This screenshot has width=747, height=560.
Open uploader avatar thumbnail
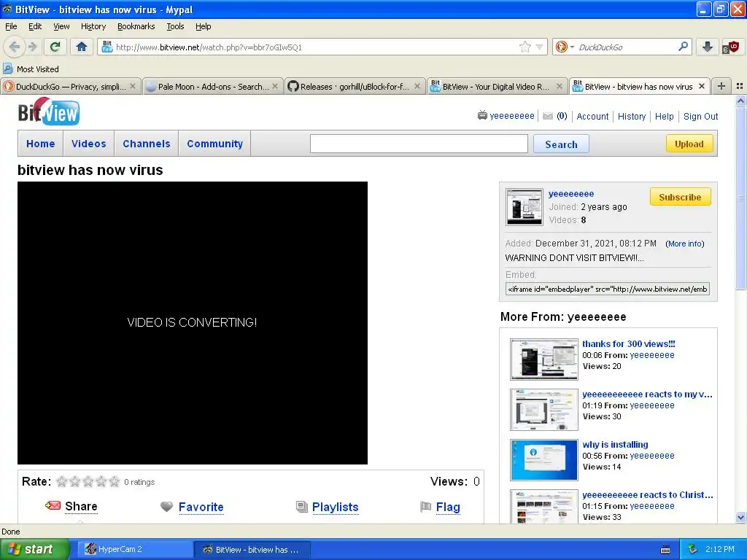click(x=524, y=206)
